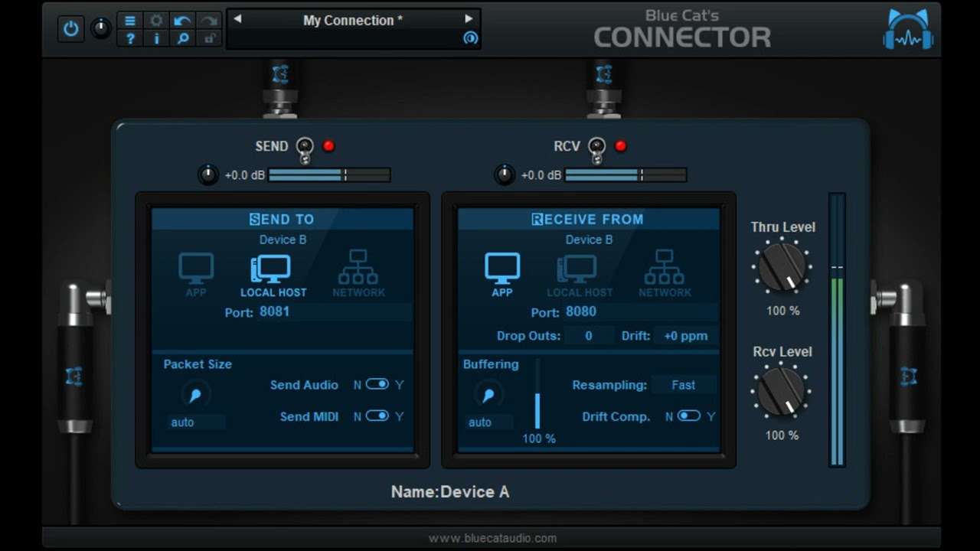Viewport: 980px width, 551px height.
Task: Click the RECEIVE FROM panel header
Action: 589,220
